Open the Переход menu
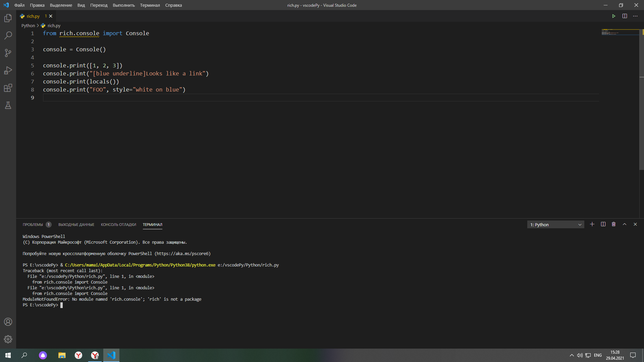Image resolution: width=644 pixels, height=362 pixels. (x=99, y=5)
